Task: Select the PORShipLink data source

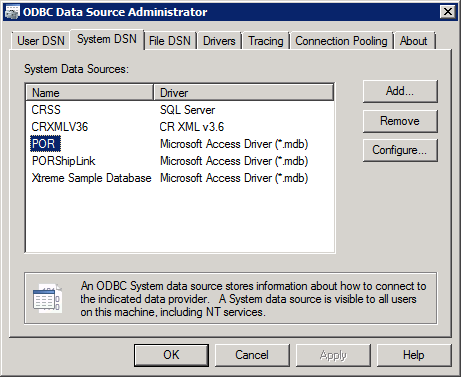Action: pos(63,161)
